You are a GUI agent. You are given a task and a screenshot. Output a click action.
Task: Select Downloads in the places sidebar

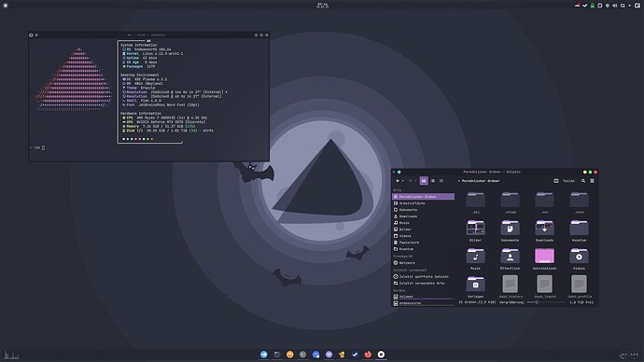point(424,216)
